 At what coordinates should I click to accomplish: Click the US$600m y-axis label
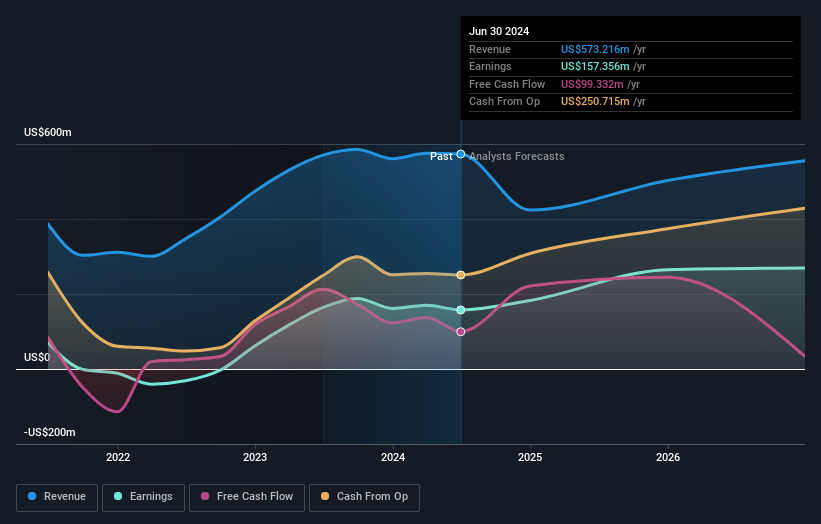pyautogui.click(x=48, y=132)
